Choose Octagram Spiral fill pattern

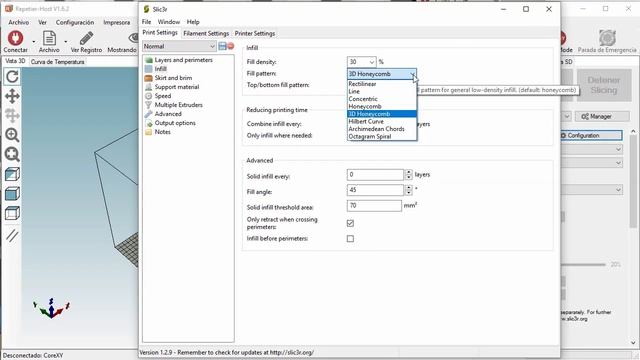382,136
